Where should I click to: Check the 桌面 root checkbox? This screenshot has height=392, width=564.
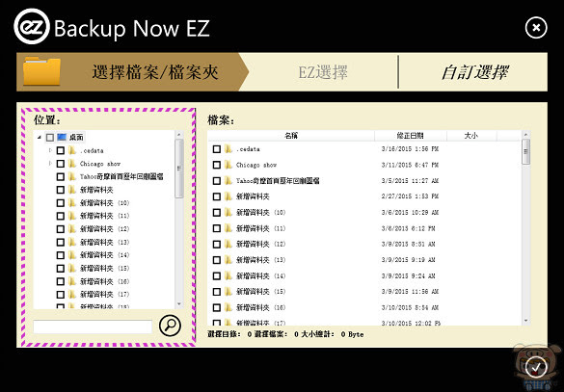pos(50,138)
